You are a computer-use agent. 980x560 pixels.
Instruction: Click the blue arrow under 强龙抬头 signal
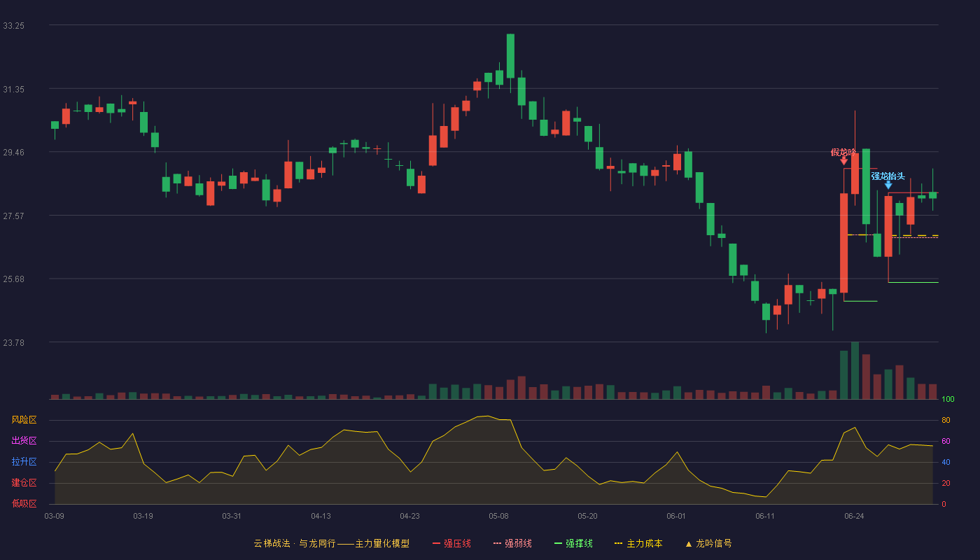[x=888, y=185]
